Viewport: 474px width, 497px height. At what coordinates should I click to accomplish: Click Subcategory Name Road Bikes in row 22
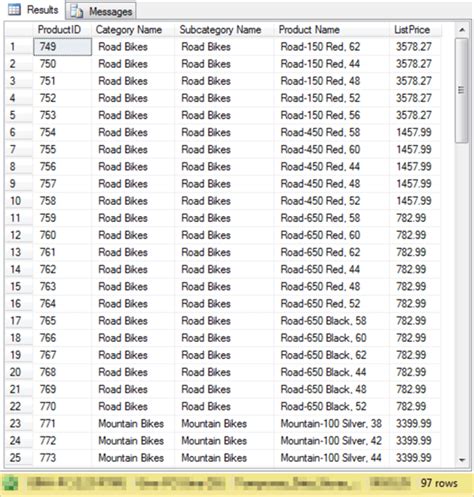pyautogui.click(x=206, y=406)
